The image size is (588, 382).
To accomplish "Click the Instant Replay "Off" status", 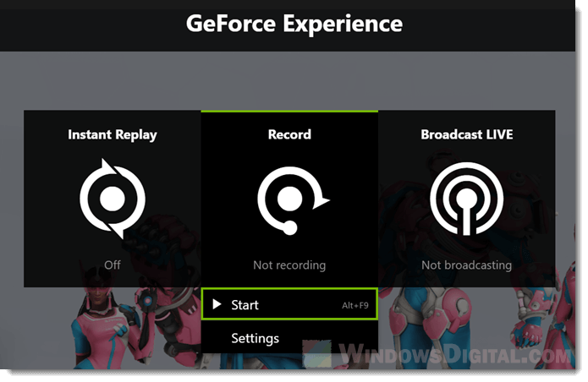I will (x=113, y=265).
